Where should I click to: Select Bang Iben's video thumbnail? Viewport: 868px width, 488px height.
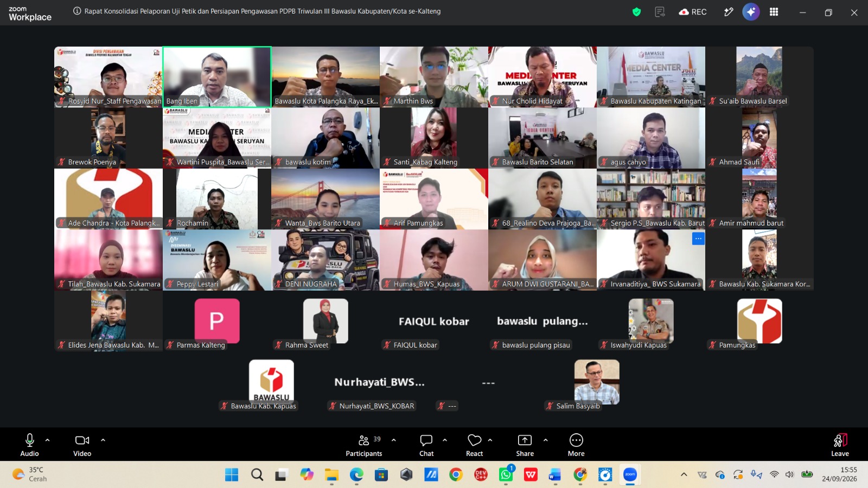217,77
